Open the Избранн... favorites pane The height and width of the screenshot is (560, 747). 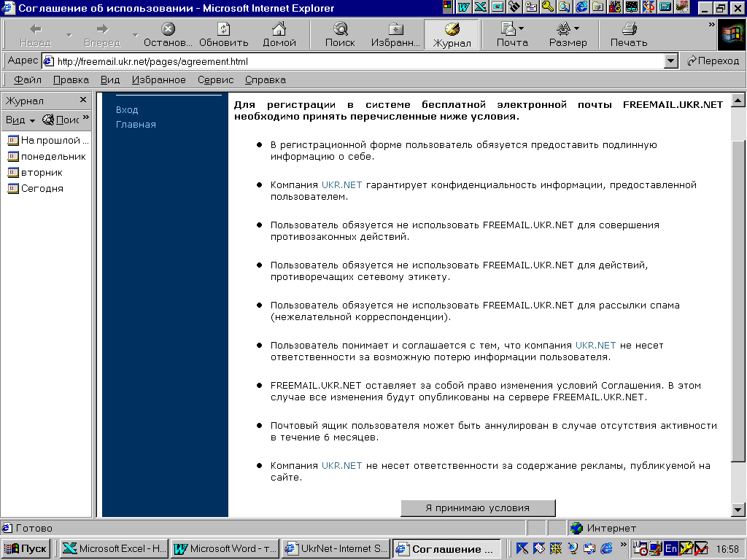pyautogui.click(x=395, y=35)
